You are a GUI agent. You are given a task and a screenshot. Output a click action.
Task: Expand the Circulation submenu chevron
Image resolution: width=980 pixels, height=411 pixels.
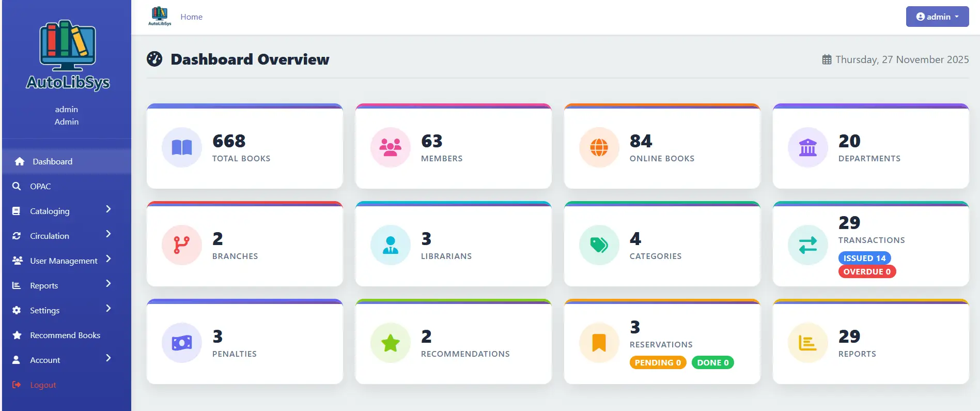108,234
